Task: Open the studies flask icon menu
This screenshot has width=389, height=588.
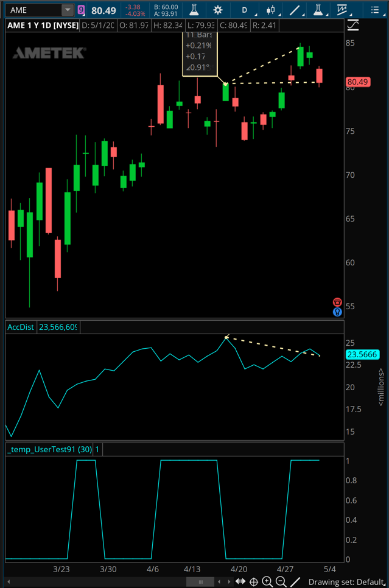Action: pos(318,10)
